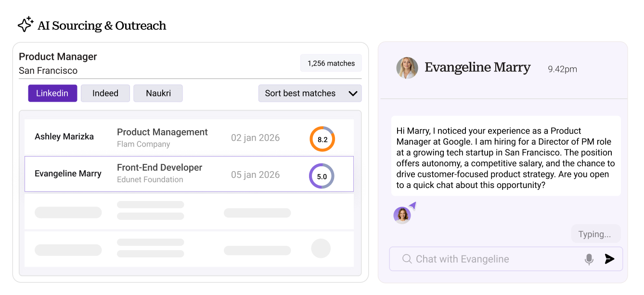Click the 9.42pm timestamp
This screenshot has height=295, width=644.
pos(562,69)
